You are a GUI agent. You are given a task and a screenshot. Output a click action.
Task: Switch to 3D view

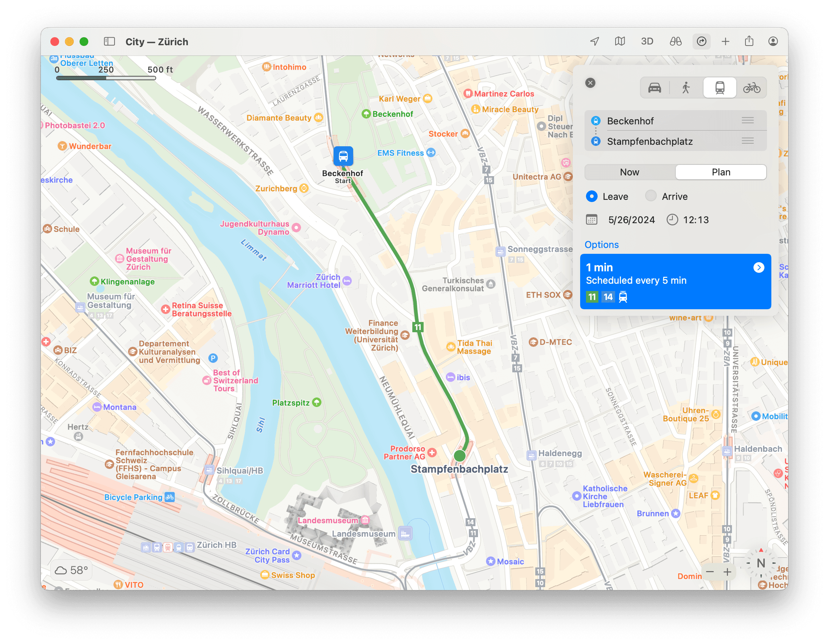647,41
